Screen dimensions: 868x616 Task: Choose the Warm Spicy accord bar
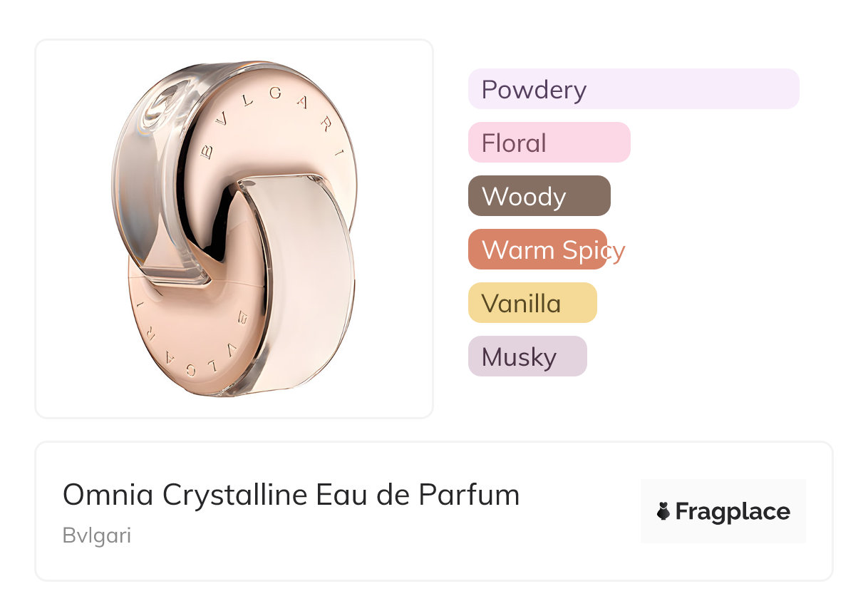(x=537, y=250)
